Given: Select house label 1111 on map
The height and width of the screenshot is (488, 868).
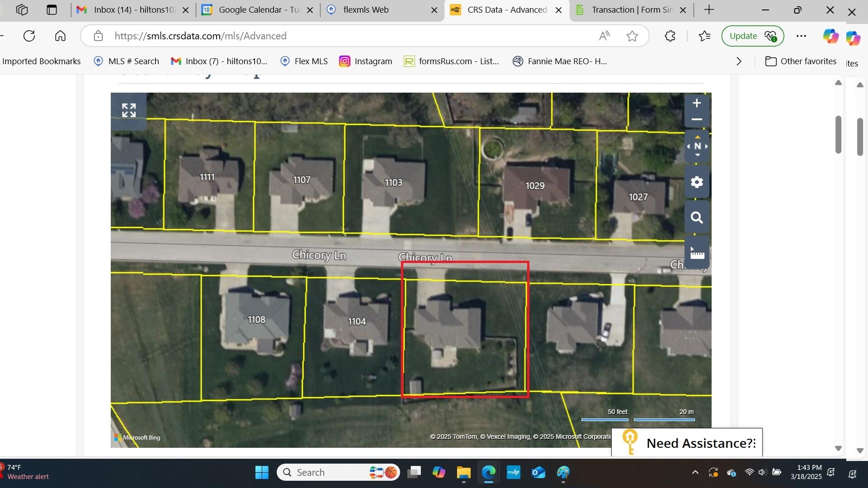Looking at the screenshot, I should [x=207, y=177].
